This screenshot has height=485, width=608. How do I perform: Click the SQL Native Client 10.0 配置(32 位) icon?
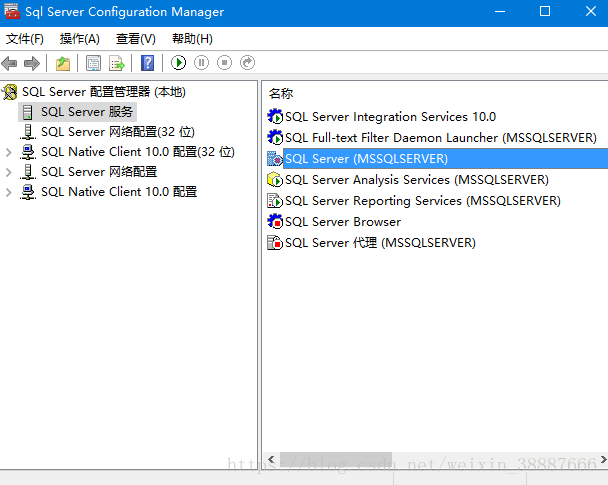tap(28, 152)
